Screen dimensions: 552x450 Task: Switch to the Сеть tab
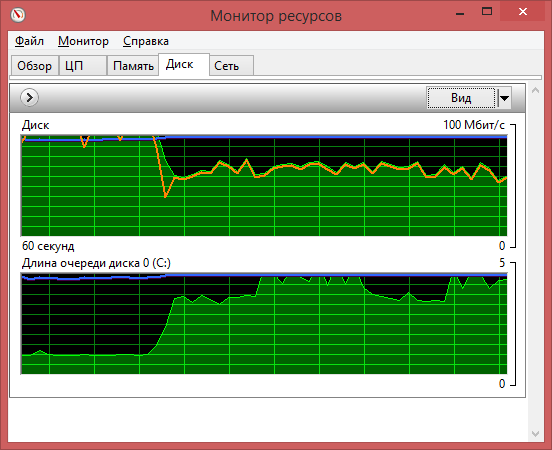[231, 66]
